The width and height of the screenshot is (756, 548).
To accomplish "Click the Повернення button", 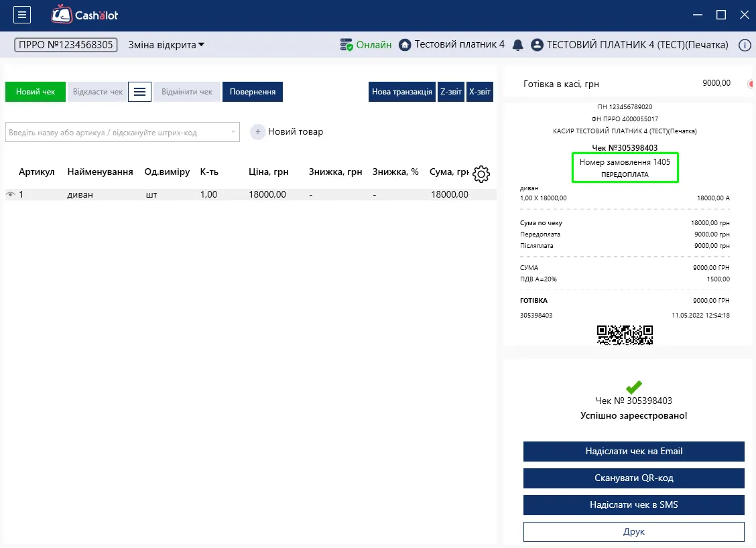I will (253, 92).
